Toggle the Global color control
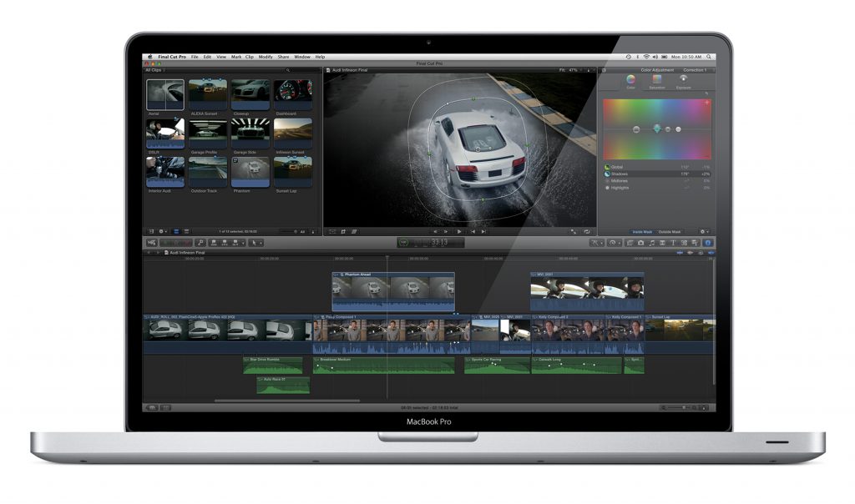Viewport: 855px width, 504px height. (607, 167)
